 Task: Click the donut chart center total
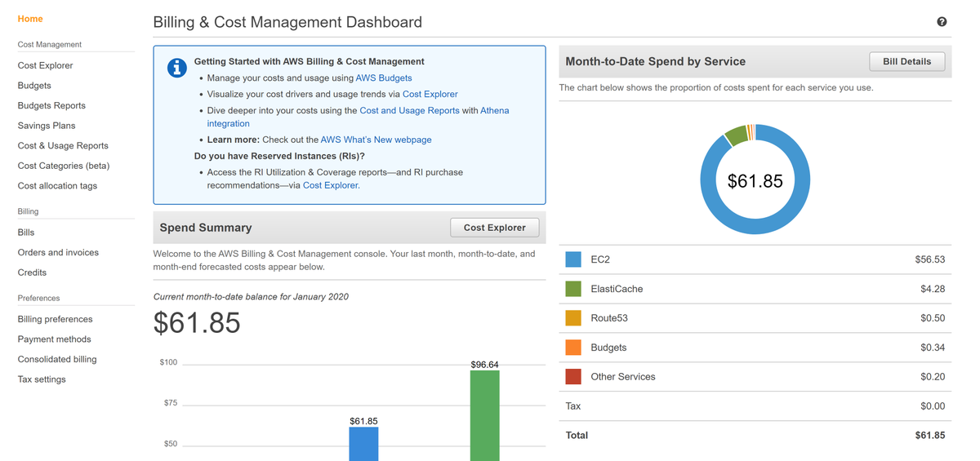coord(755,181)
